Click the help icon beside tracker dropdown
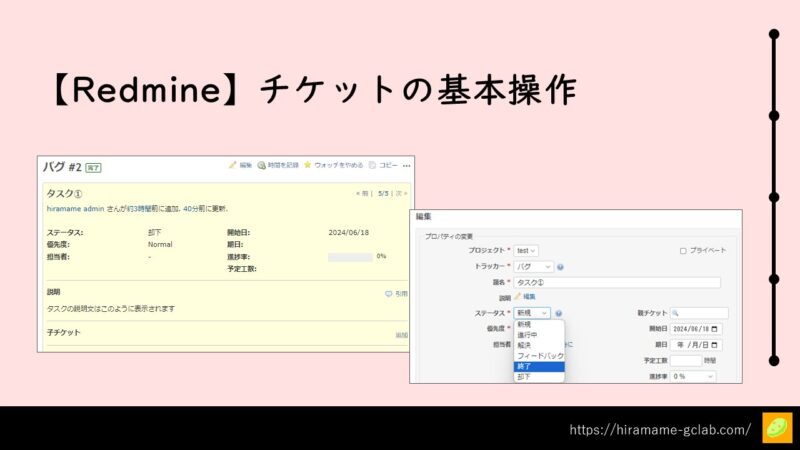 [x=560, y=267]
